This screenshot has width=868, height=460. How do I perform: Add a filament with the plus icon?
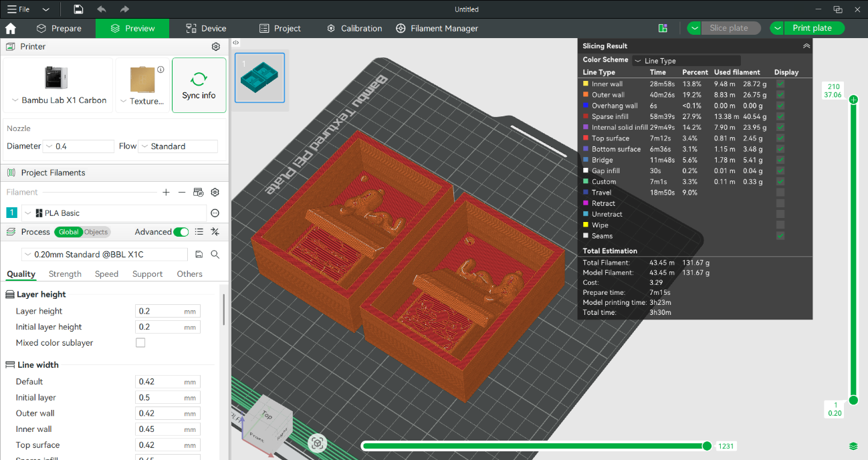click(166, 192)
